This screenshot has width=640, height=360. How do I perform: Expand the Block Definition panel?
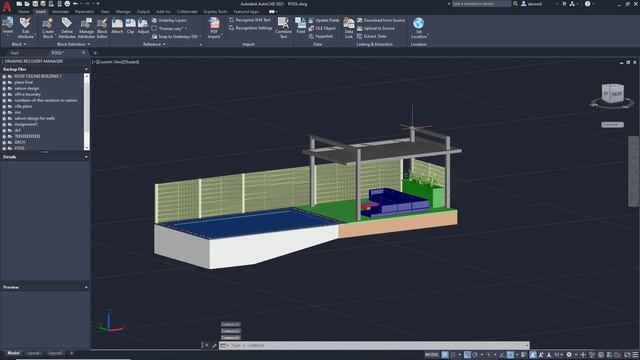(x=73, y=44)
